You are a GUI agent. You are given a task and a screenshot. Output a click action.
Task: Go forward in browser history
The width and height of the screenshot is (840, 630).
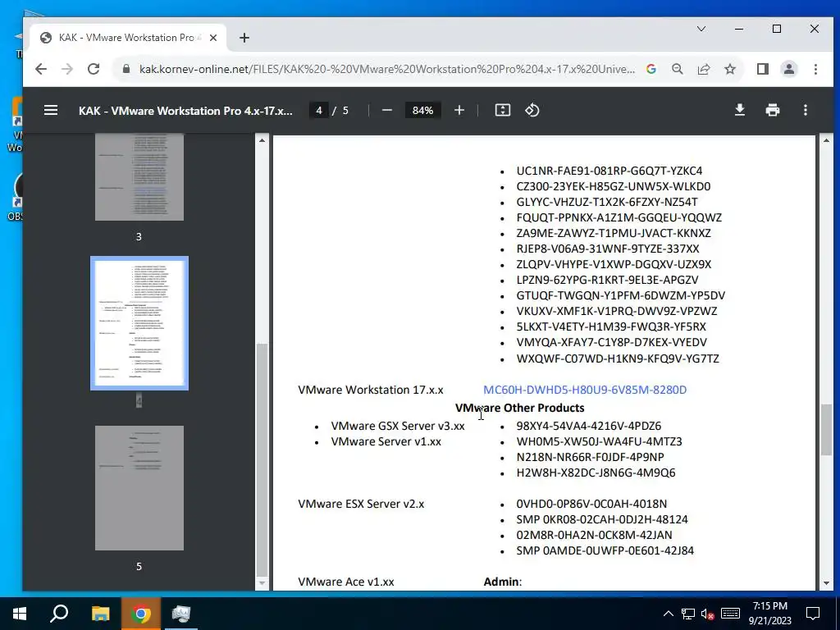pos(67,69)
